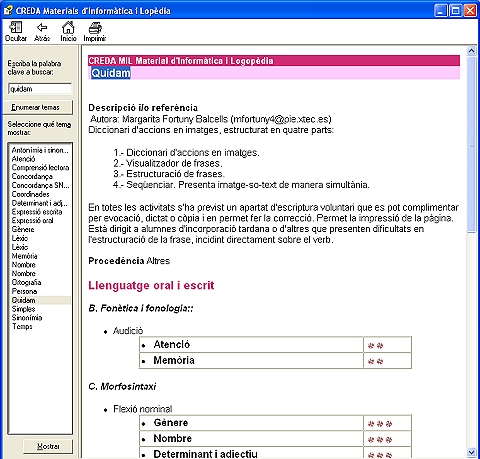The height and width of the screenshot is (459, 480).
Task: Select 'Persona' topic
Action: coord(24,291)
